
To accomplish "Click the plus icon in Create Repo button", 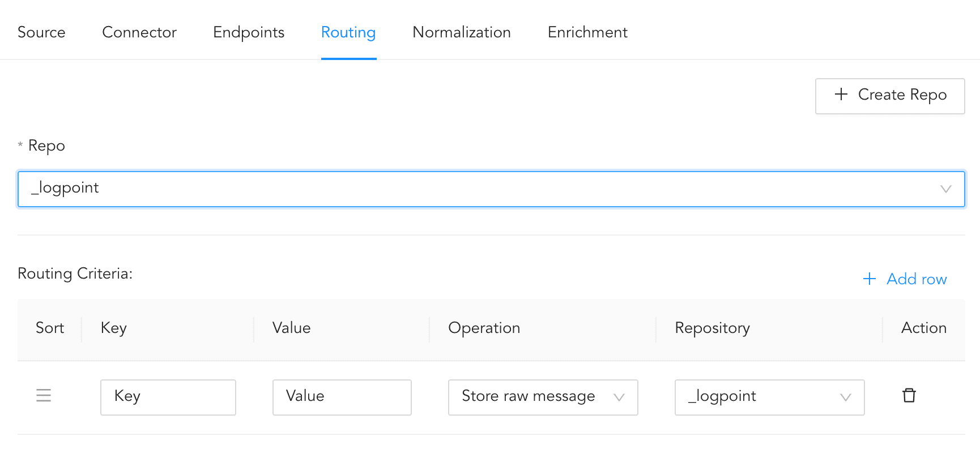I will pyautogui.click(x=841, y=95).
